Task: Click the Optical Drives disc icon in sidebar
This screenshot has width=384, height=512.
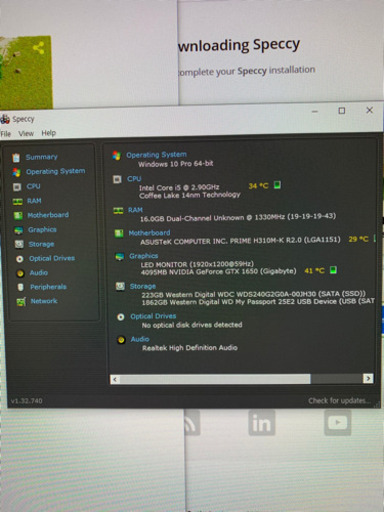Action: pyautogui.click(x=20, y=259)
